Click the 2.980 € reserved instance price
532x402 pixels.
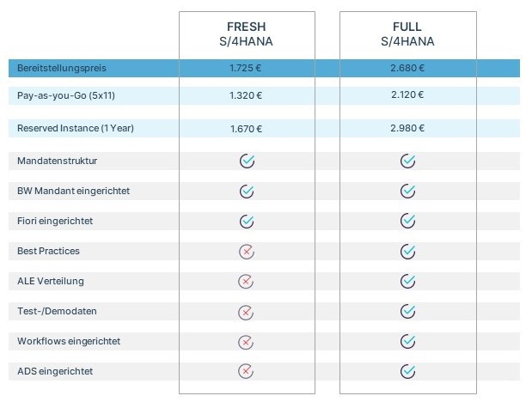(x=407, y=128)
